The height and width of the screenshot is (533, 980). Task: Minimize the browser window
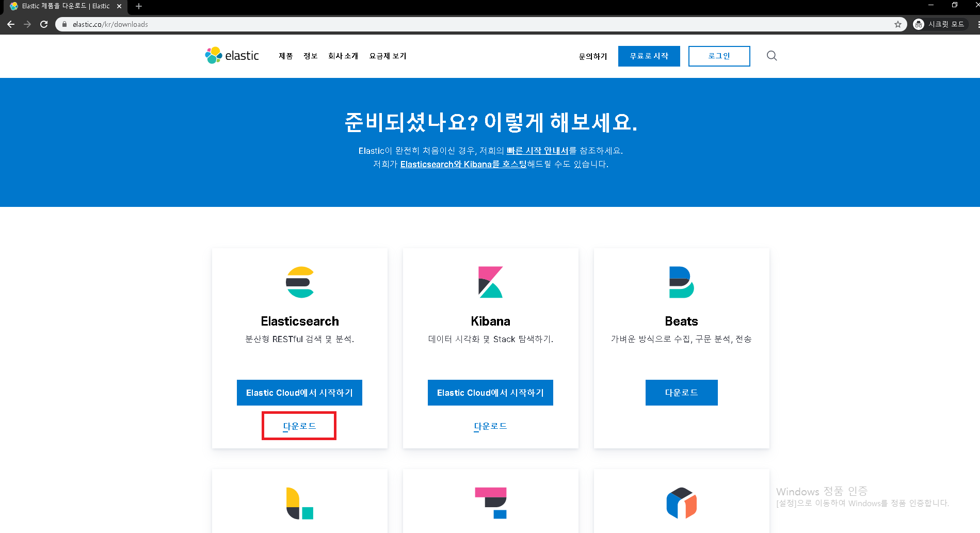(931, 5)
